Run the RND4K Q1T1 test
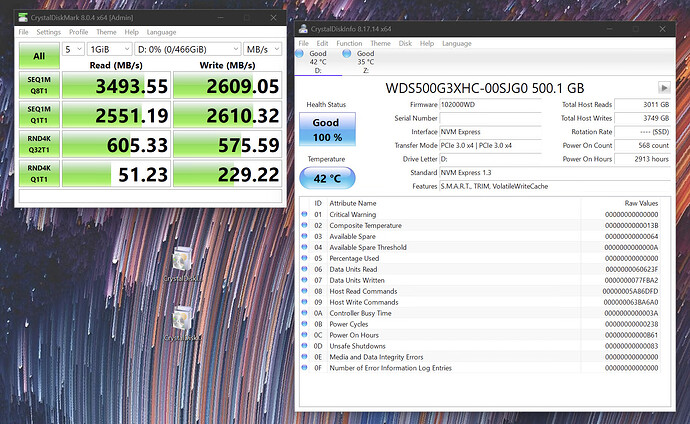 click(39, 174)
